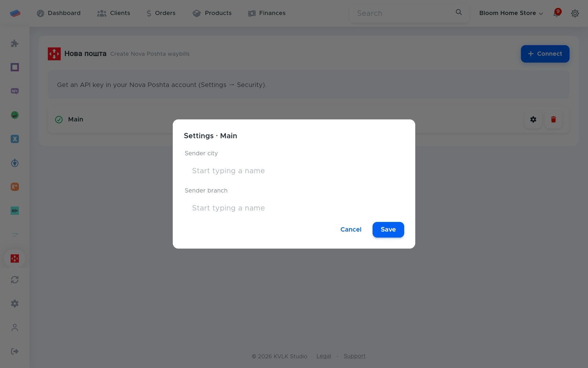Open the shopping cart sidebar icon
This screenshot has height=368, width=588.
[15, 235]
